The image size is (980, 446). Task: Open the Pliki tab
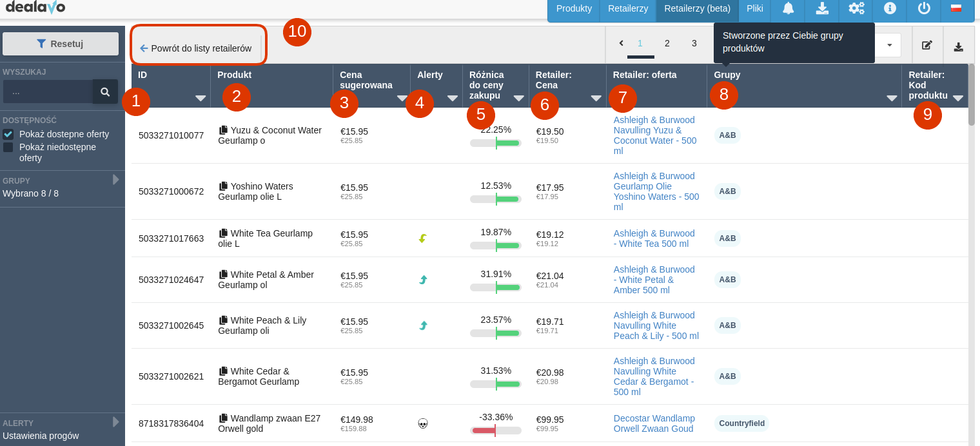coord(755,8)
